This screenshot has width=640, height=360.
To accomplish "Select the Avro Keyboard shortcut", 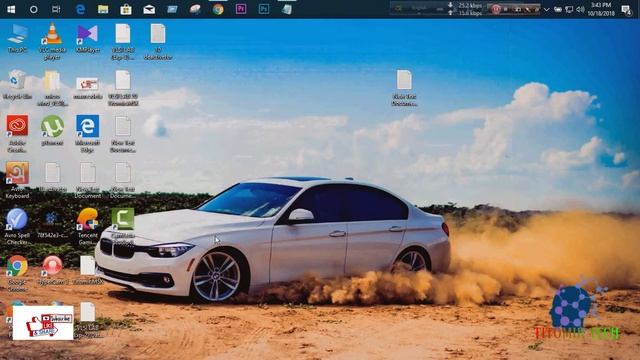I will click(x=17, y=180).
